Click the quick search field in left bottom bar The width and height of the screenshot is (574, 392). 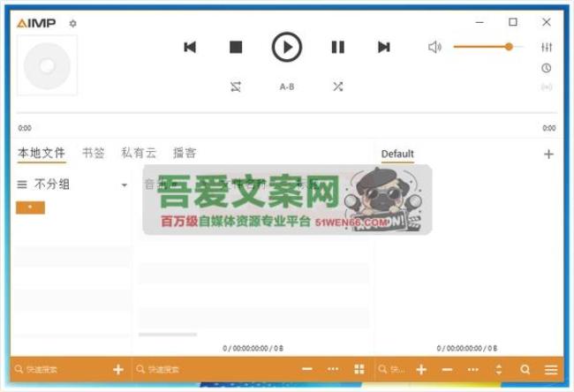point(60,369)
